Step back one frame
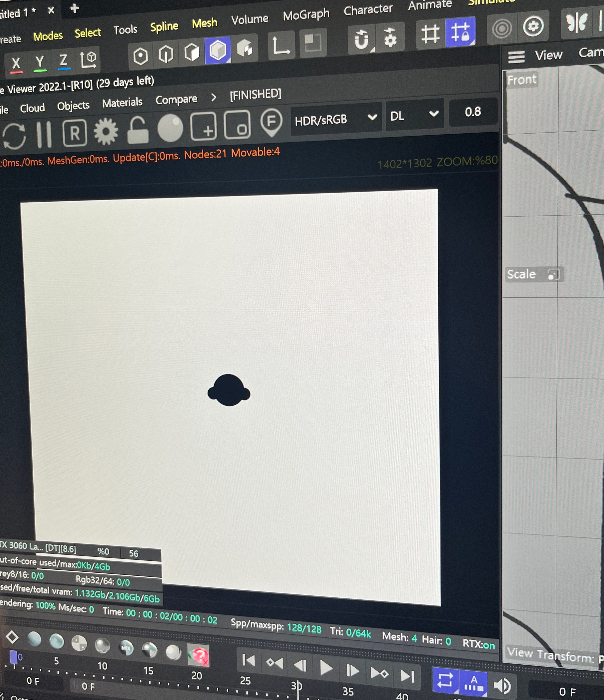The image size is (604, 700). (300, 666)
